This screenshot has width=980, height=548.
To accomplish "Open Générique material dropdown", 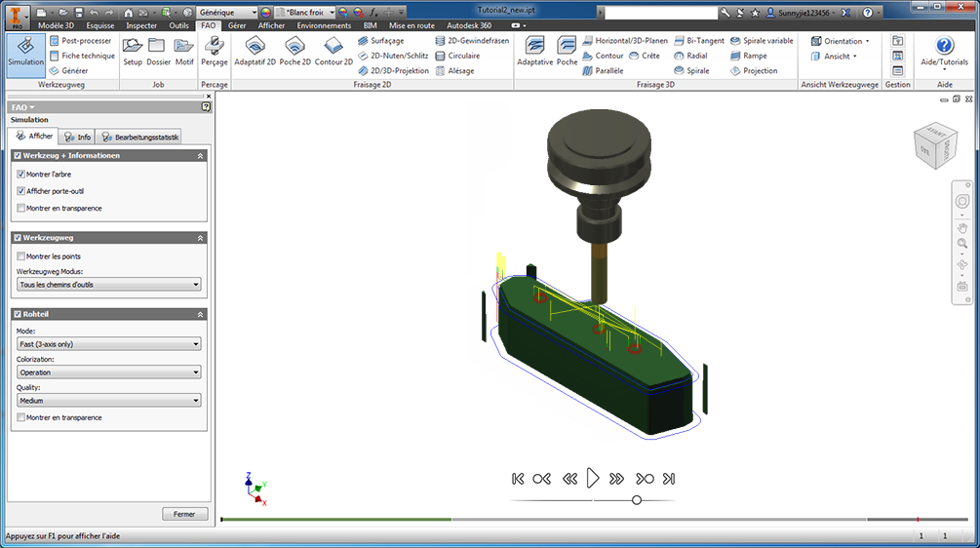I will pos(227,12).
